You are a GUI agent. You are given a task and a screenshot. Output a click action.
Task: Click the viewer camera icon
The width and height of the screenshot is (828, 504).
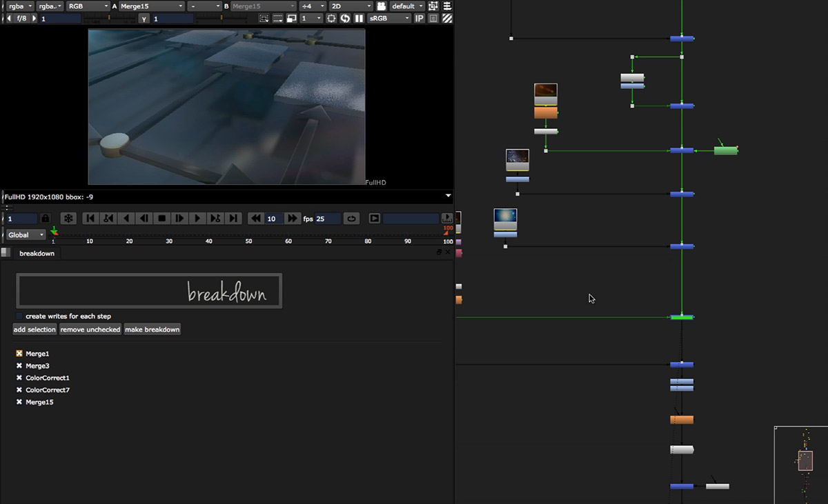[x=380, y=6]
